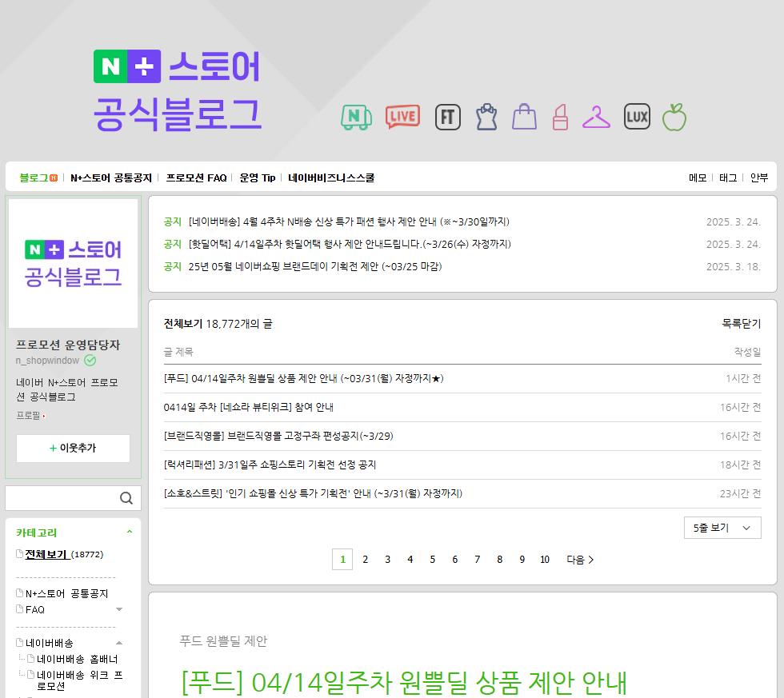784x698 pixels.
Task: Select the dress mannequin icon in banner
Action: pyautogui.click(x=486, y=117)
